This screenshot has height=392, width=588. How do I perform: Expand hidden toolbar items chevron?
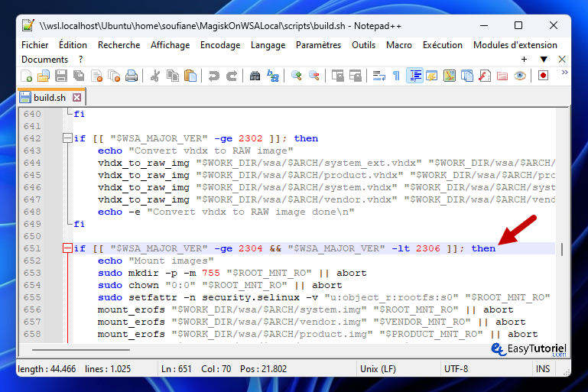564,73
